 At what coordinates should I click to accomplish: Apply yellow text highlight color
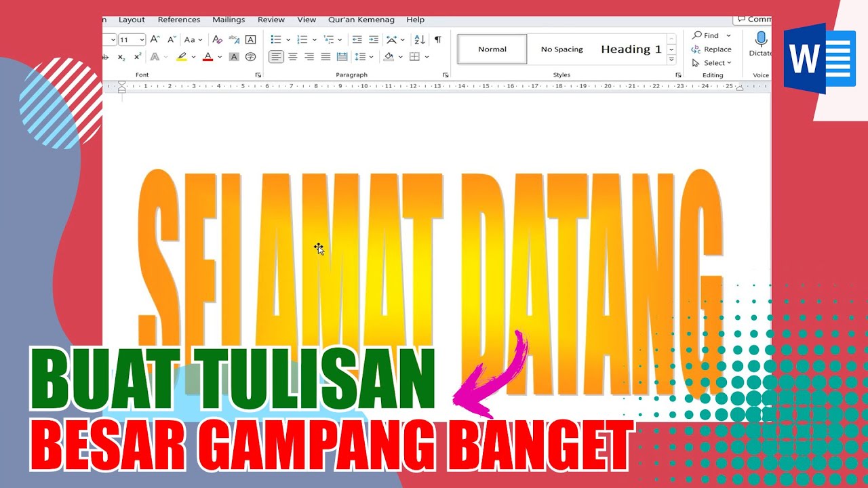pyautogui.click(x=181, y=57)
